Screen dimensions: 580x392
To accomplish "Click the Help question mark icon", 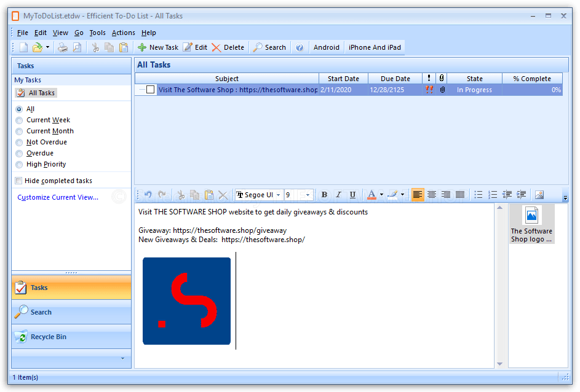I will click(300, 47).
